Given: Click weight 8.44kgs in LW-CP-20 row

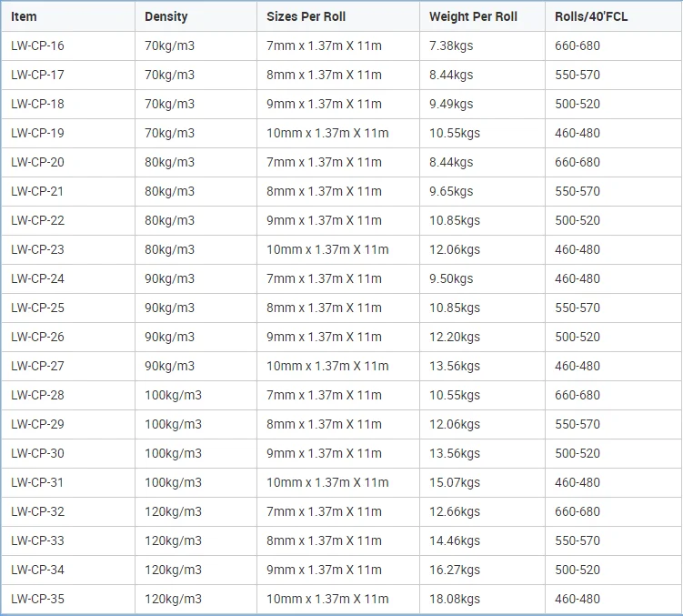Looking at the screenshot, I should 451,162.
